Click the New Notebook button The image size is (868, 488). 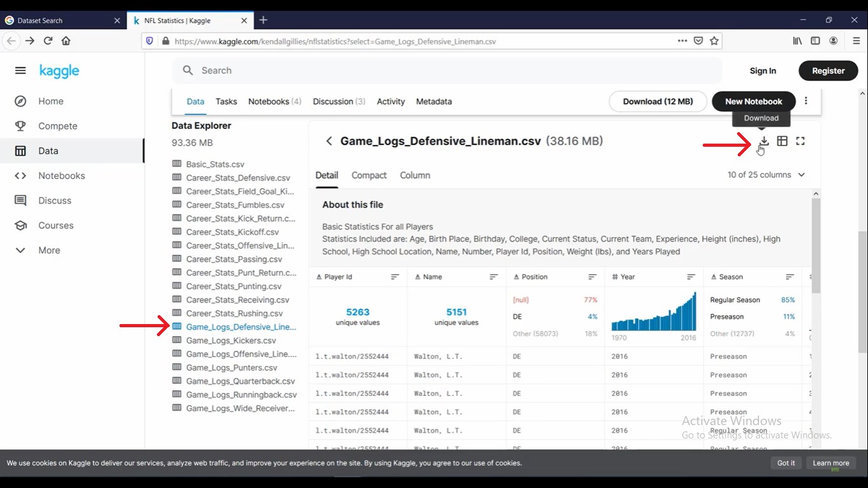[754, 102]
